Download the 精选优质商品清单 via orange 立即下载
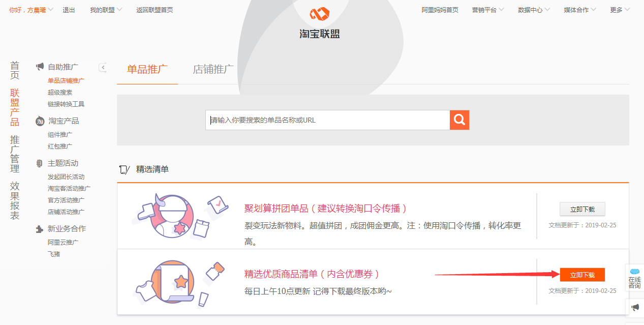Viewport: 644px width, 325px height. coord(582,275)
